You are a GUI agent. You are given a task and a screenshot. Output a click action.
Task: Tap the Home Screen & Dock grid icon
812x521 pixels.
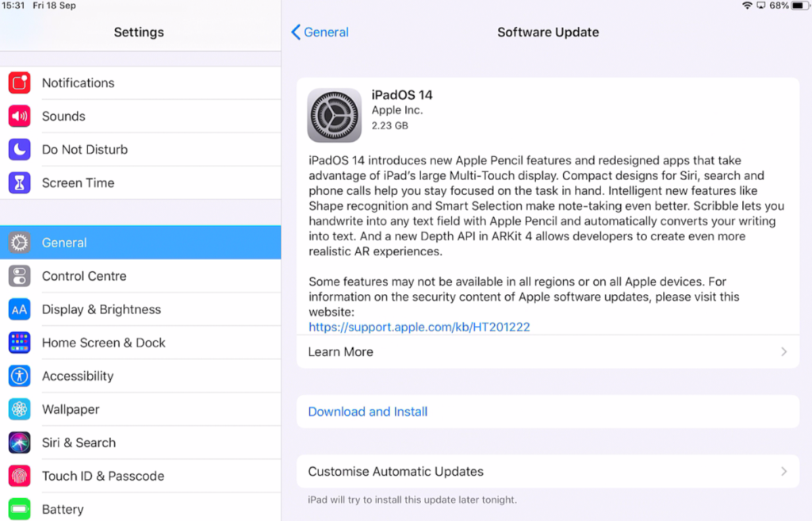tap(19, 343)
